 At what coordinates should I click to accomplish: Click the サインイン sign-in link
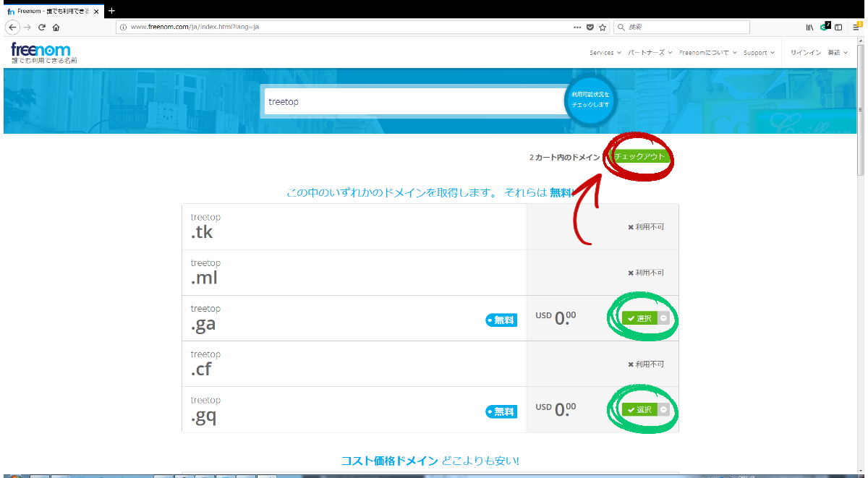805,53
